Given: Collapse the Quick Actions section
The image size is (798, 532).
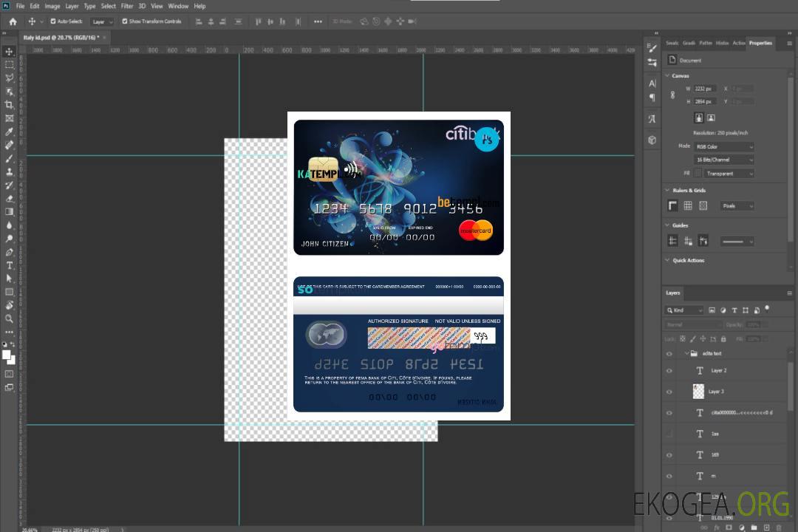Looking at the screenshot, I should click(x=668, y=260).
